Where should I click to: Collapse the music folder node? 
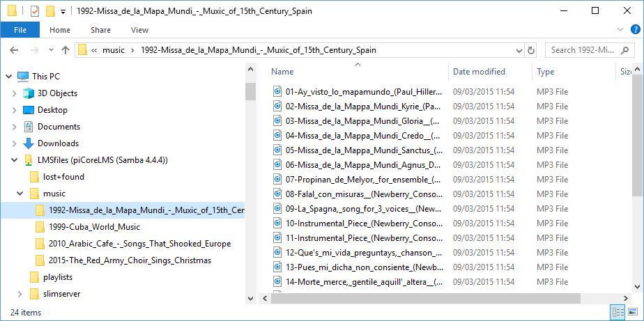tap(20, 194)
